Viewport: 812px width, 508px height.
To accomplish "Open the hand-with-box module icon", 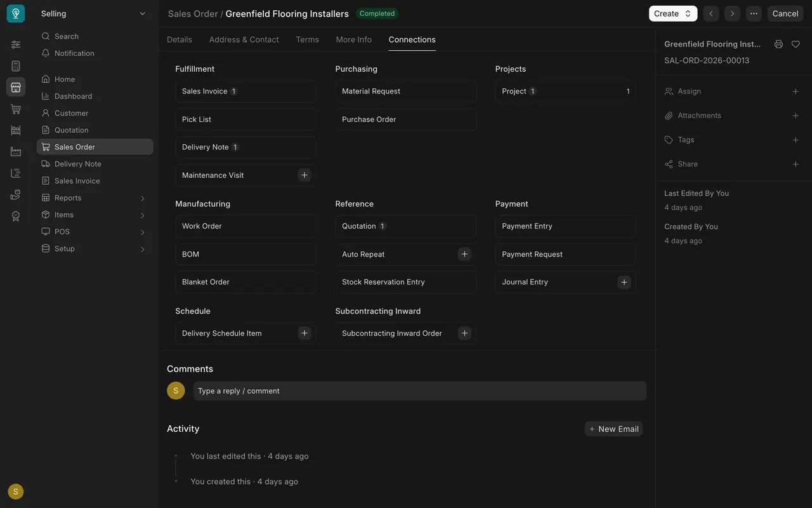I will (16, 195).
